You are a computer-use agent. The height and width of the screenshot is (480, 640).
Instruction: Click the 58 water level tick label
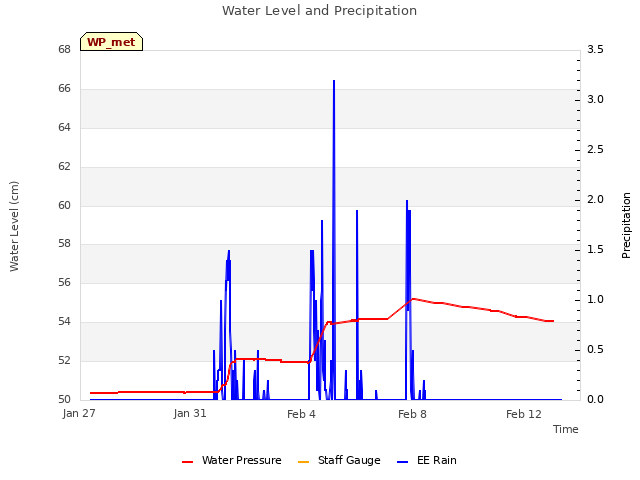click(x=64, y=244)
